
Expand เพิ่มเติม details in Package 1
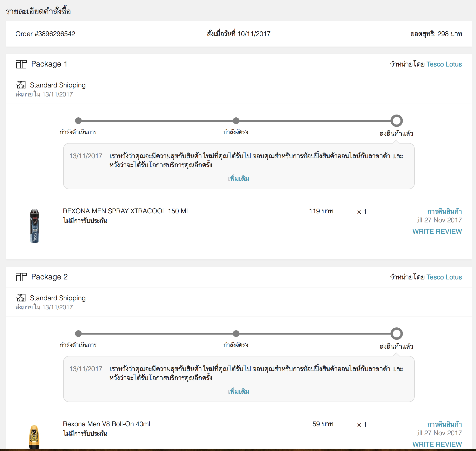(x=238, y=179)
